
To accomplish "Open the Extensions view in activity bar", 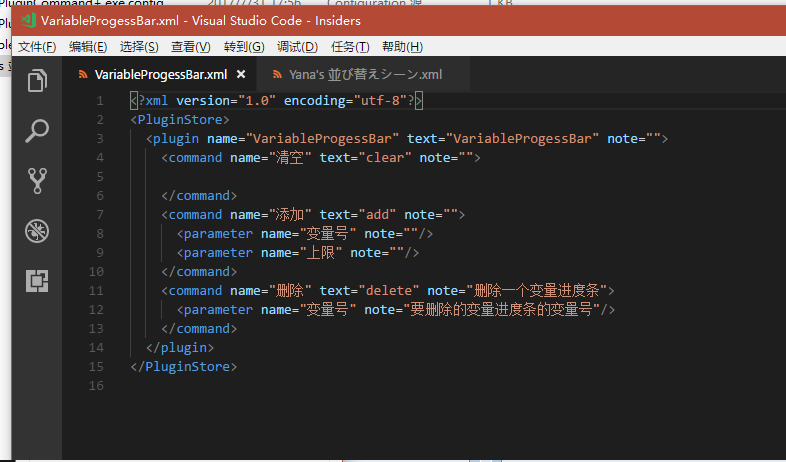I will (37, 281).
